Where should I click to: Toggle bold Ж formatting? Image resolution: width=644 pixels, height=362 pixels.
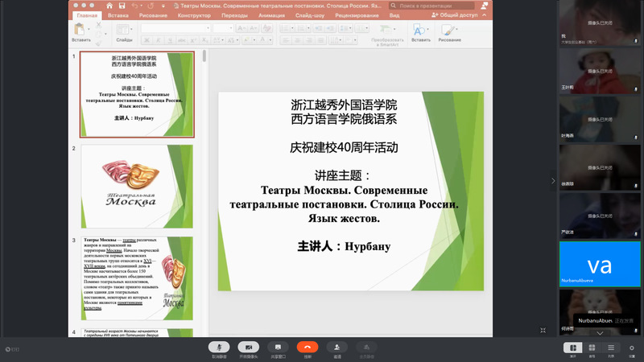tap(147, 39)
